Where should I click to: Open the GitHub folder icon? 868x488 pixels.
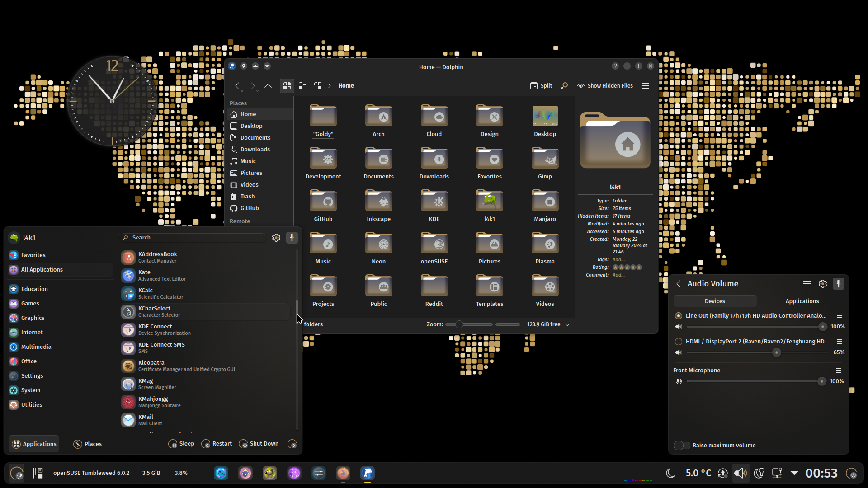[323, 206]
